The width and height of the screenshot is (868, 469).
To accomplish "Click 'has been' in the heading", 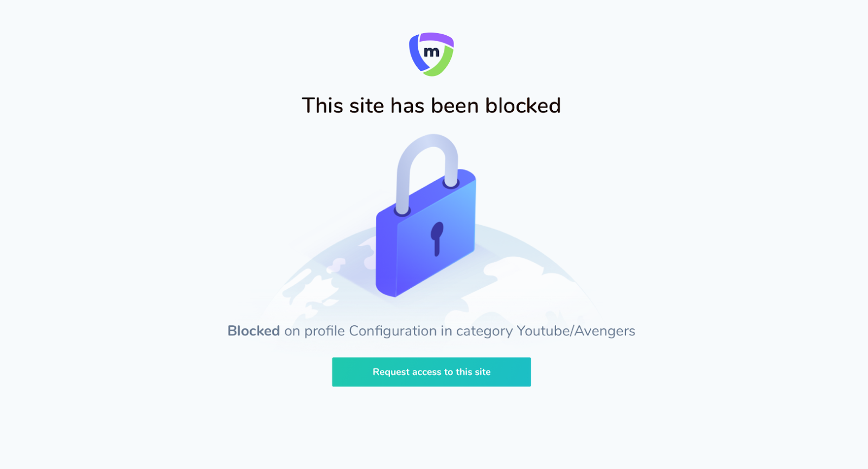I will point(435,105).
